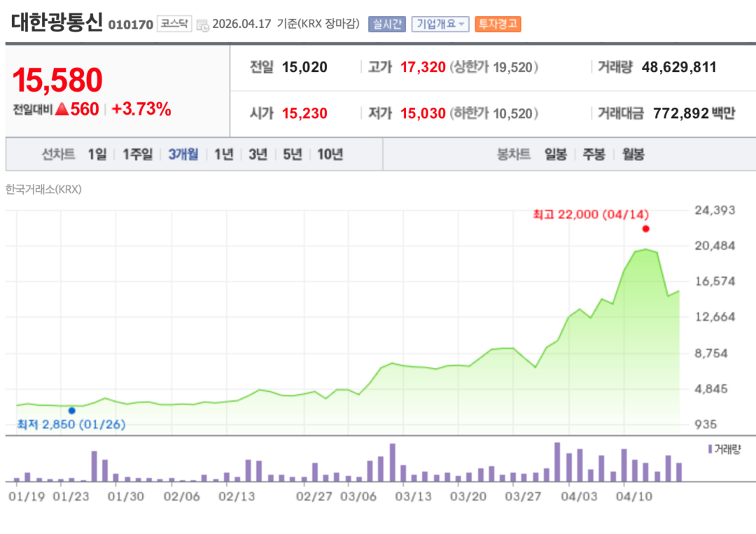The width and height of the screenshot is (756, 534).
Task: Show the 월봉 monthly candle chart
Action: tap(633, 155)
